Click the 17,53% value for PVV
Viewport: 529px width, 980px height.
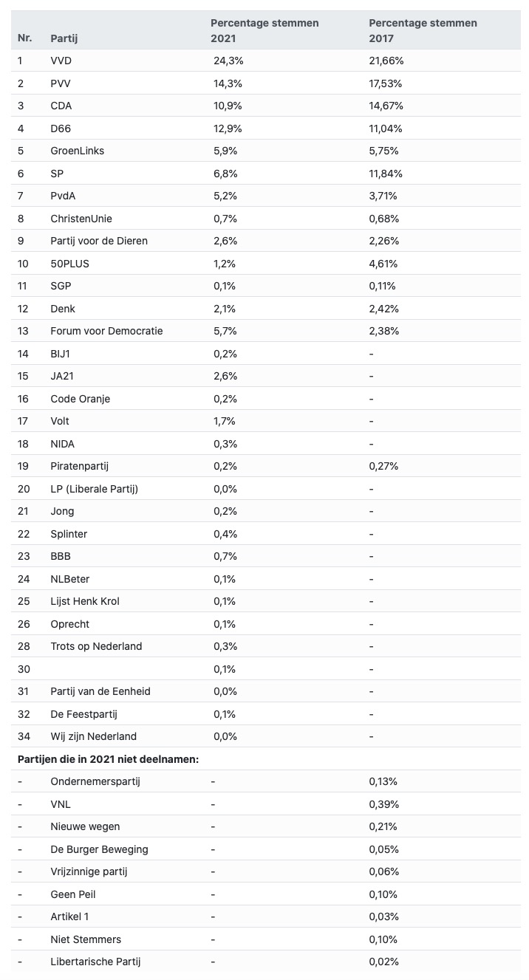(386, 83)
